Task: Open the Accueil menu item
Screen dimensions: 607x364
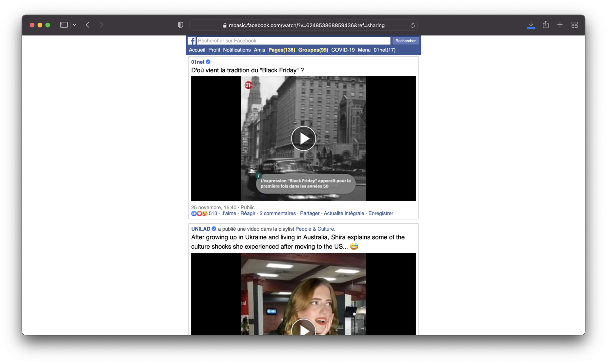Action: pos(197,50)
